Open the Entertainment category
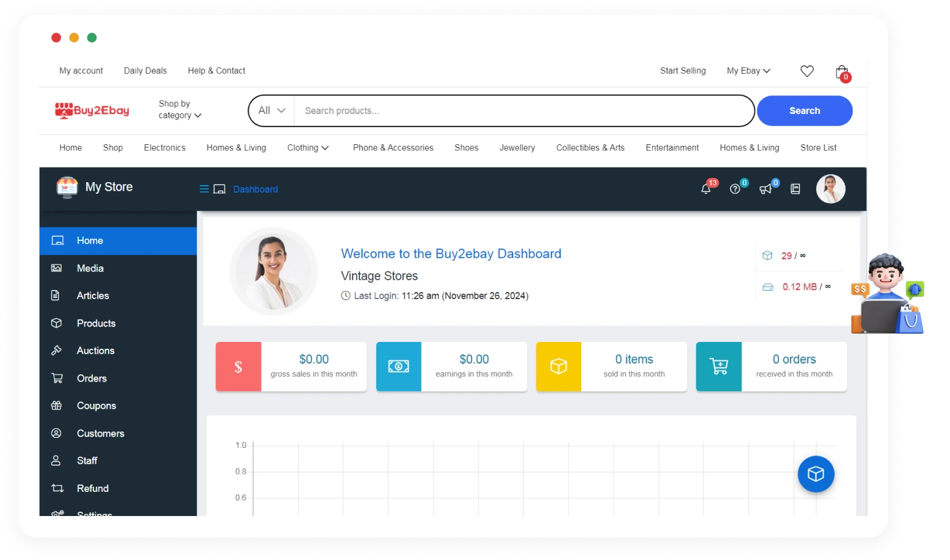Viewport: 950px width, 560px height. click(x=672, y=147)
